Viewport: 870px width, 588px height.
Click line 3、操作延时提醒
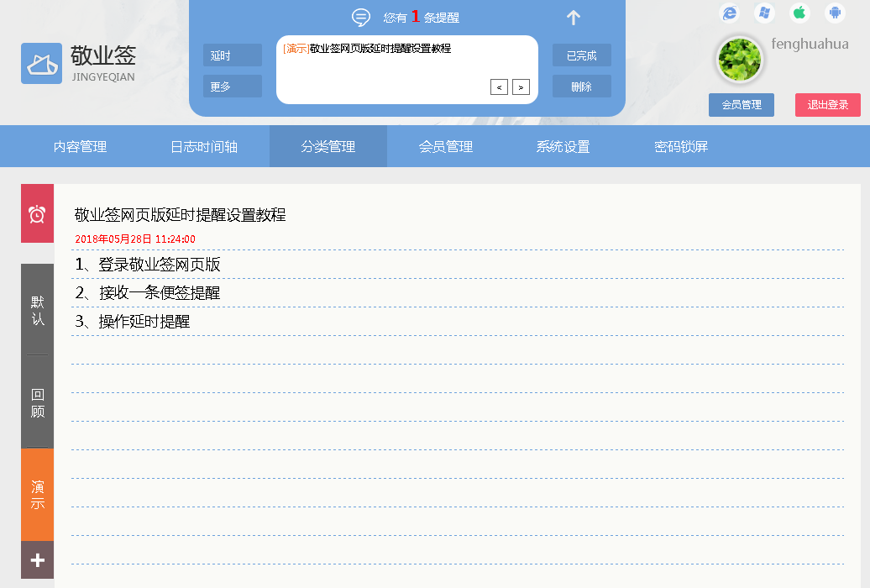133,322
